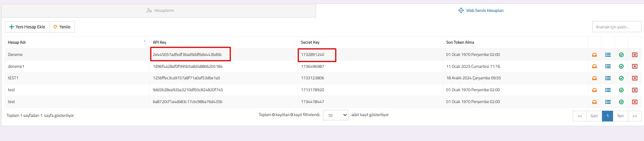Viewport: 644px width, 141px height.
Task: Click green check icon in tEST1 row
Action: (621, 78)
